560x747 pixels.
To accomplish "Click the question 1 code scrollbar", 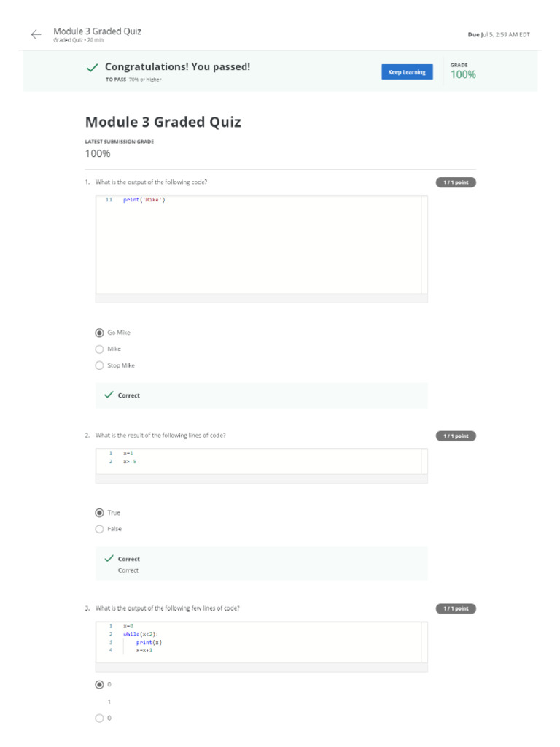I will click(424, 244).
